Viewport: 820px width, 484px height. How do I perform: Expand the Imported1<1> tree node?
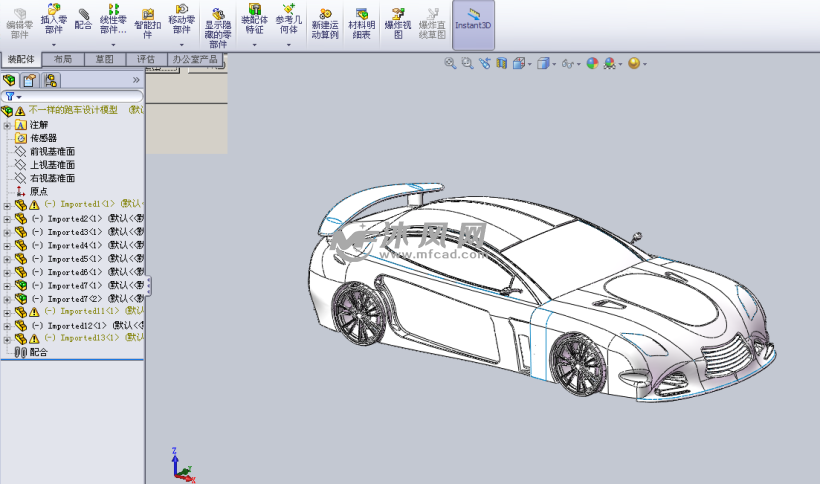tap(7, 205)
